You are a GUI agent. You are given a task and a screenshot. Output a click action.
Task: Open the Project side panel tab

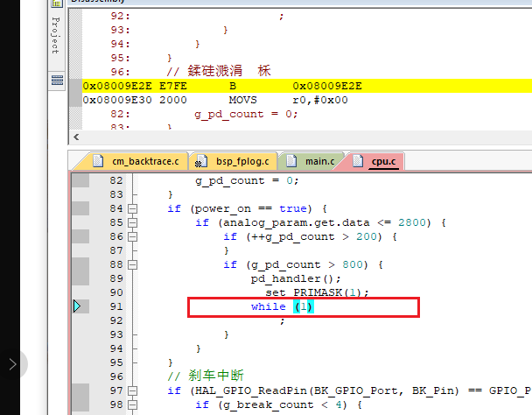coord(56,36)
